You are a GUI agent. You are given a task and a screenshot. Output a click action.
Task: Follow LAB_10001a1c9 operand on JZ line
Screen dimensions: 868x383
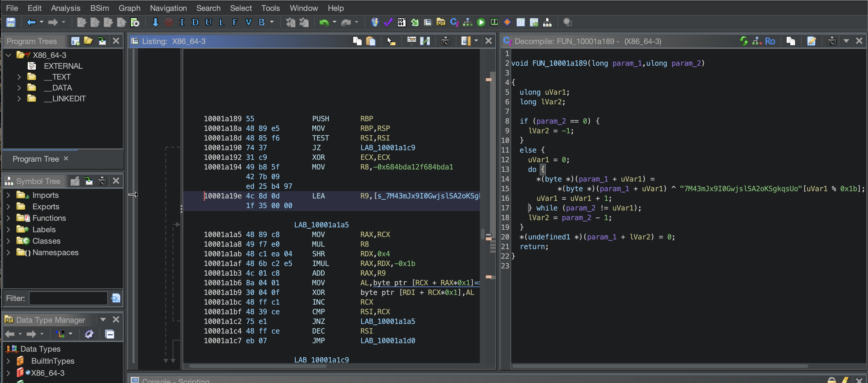388,148
